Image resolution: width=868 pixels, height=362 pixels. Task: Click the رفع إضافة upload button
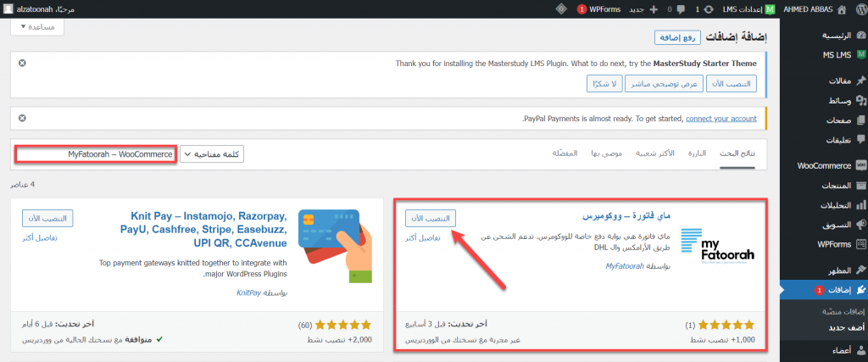tap(677, 37)
